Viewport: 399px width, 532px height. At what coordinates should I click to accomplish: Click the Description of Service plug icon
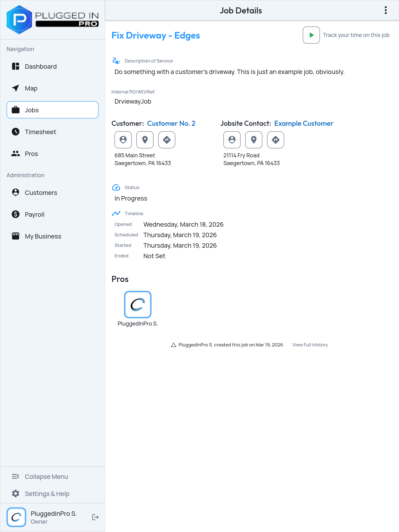116,61
